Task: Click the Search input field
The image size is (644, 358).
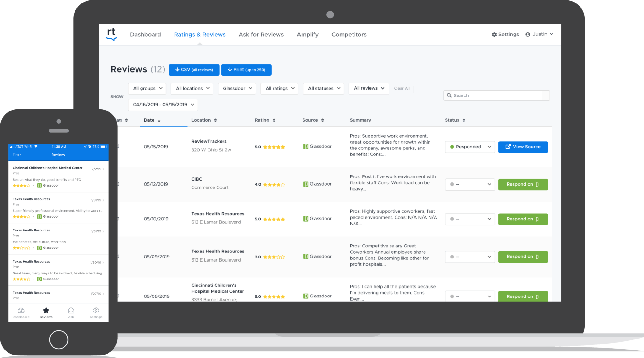Action: [497, 95]
